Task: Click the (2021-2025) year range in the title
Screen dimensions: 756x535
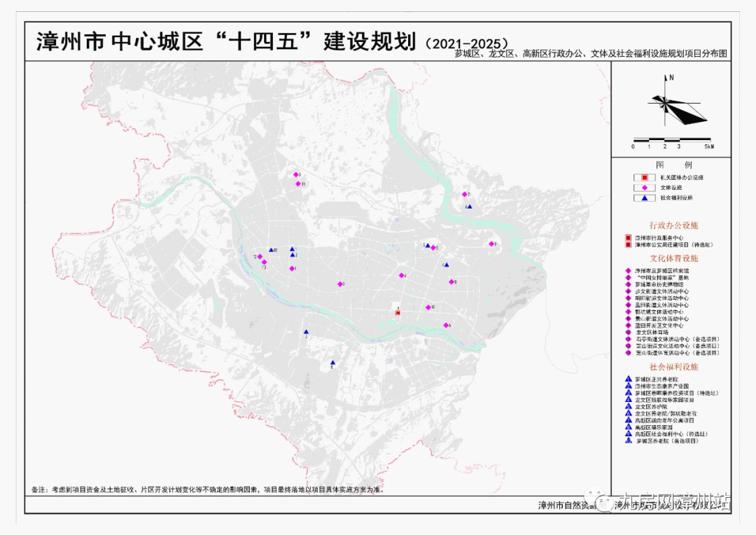Action: click(467, 44)
